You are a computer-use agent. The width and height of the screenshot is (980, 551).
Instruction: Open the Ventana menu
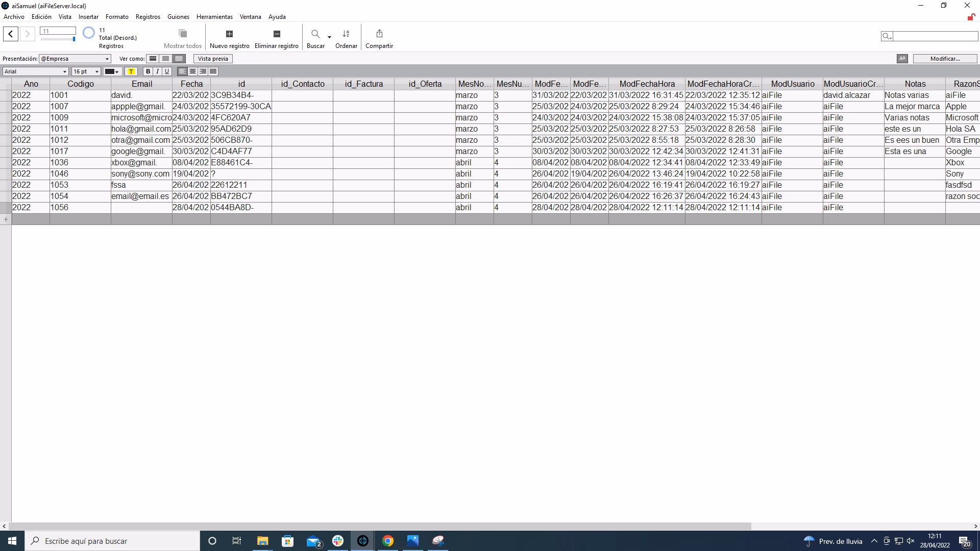[x=251, y=17]
